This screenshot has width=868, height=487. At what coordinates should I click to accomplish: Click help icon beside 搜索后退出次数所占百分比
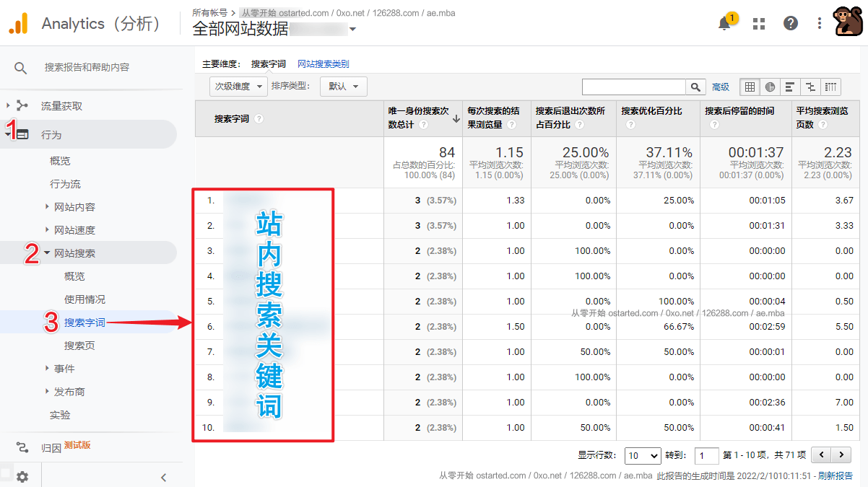coord(580,125)
